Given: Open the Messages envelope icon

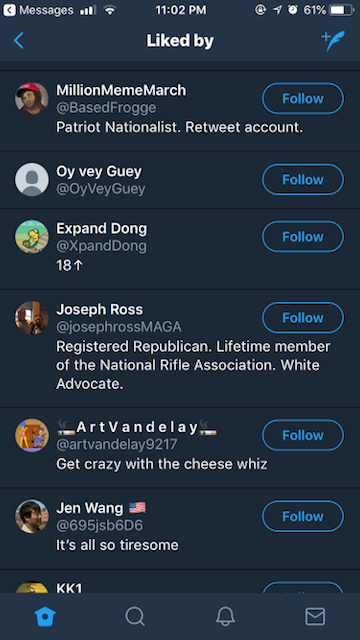Looking at the screenshot, I should [x=315, y=616].
